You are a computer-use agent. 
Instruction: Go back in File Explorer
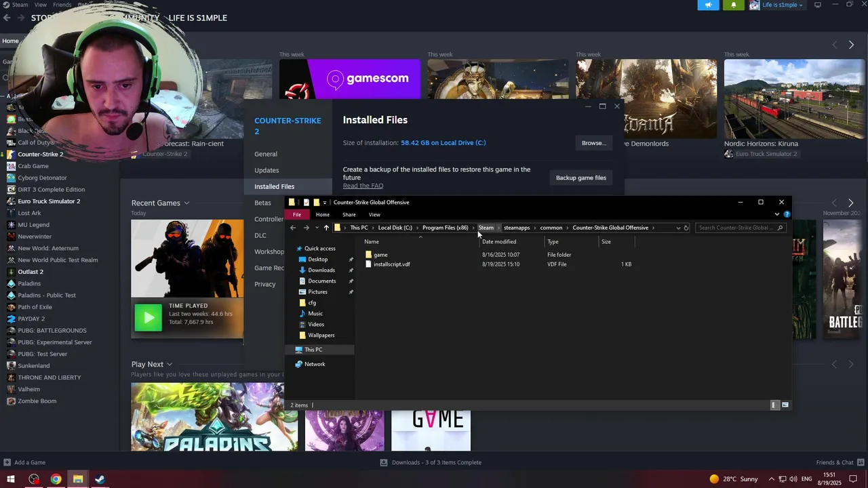coord(293,228)
